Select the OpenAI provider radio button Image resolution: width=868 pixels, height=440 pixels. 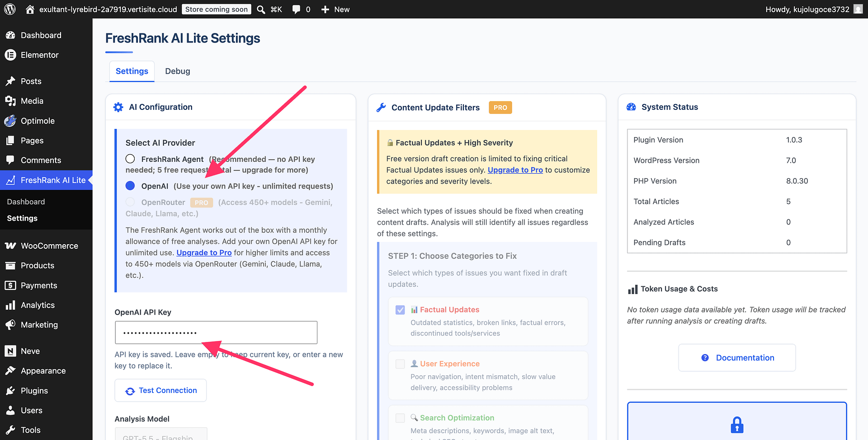pos(130,185)
